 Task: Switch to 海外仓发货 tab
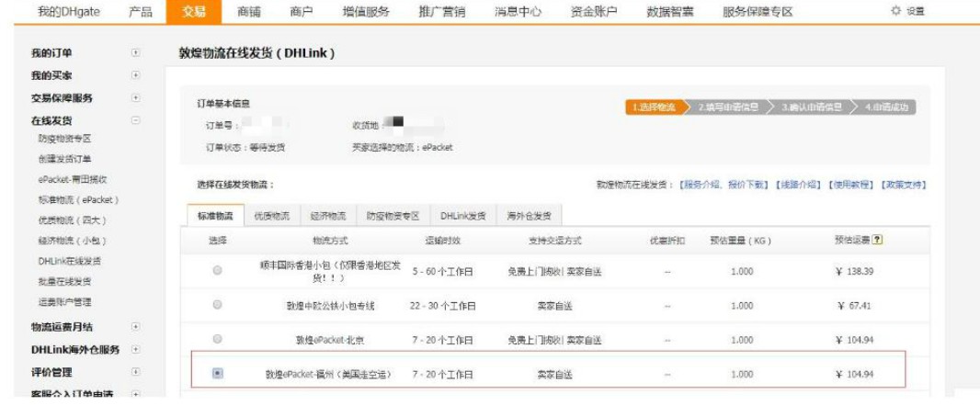[x=530, y=216]
